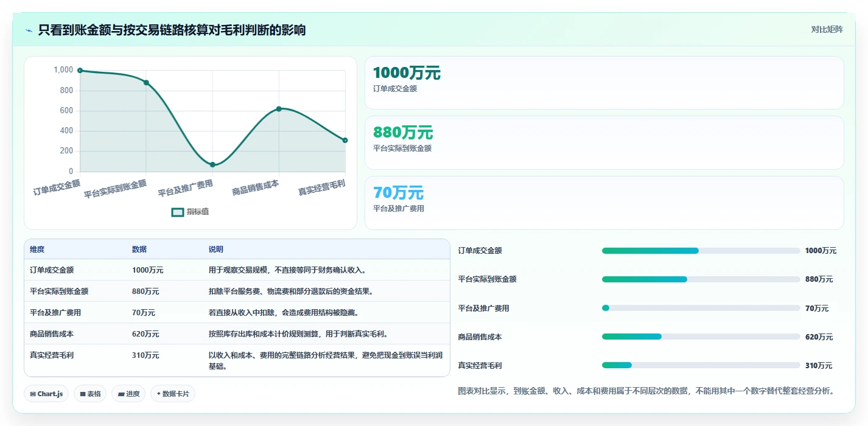Click the 平台及推广费用 progress bar

(x=701, y=308)
